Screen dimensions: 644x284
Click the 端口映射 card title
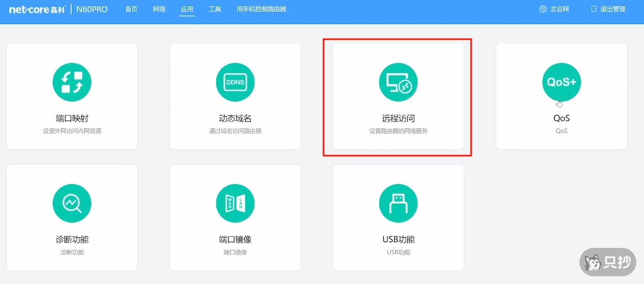click(x=72, y=119)
